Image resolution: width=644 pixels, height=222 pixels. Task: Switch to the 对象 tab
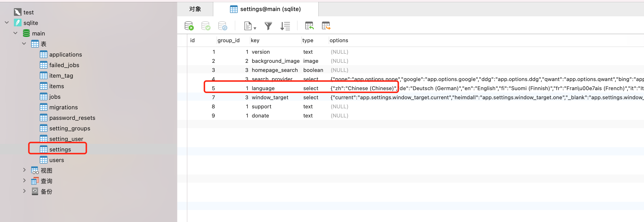pos(195,9)
